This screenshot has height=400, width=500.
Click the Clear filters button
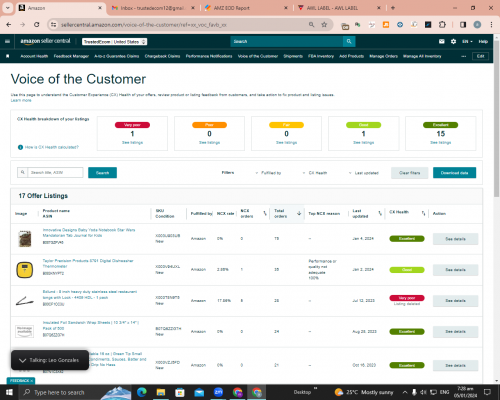(x=410, y=173)
